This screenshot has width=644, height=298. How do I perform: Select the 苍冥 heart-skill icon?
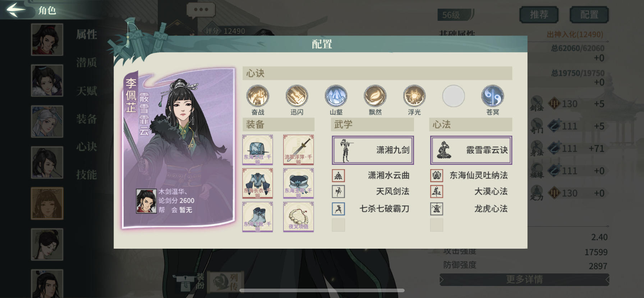[492, 96]
